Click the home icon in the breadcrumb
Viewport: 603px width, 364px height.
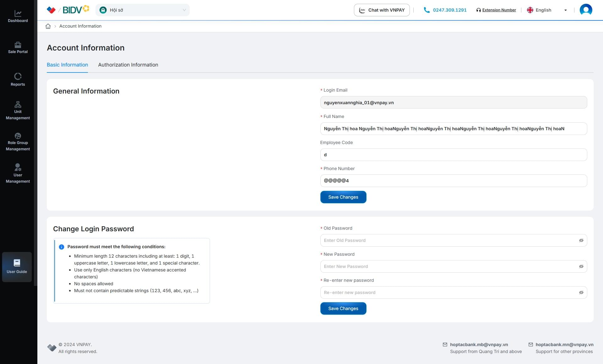[x=48, y=26]
